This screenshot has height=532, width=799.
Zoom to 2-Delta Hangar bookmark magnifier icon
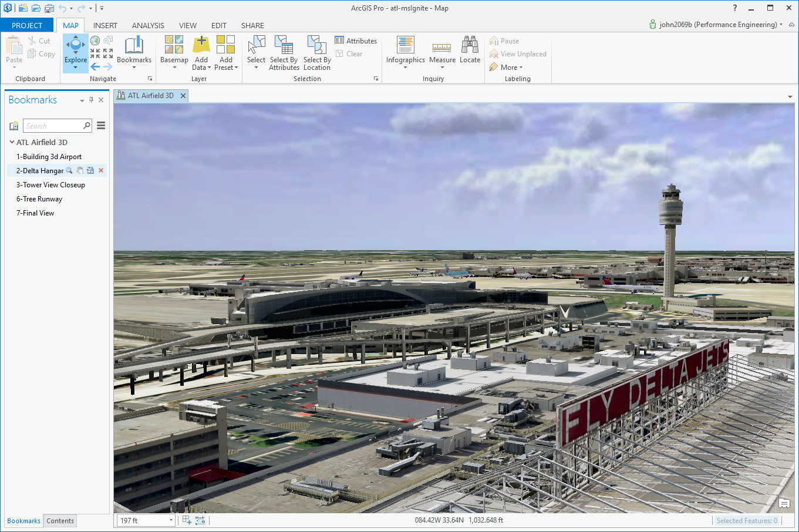click(x=69, y=170)
